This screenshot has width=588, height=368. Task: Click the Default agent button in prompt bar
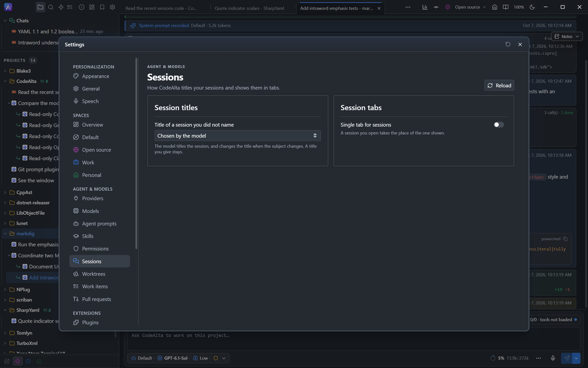142,358
